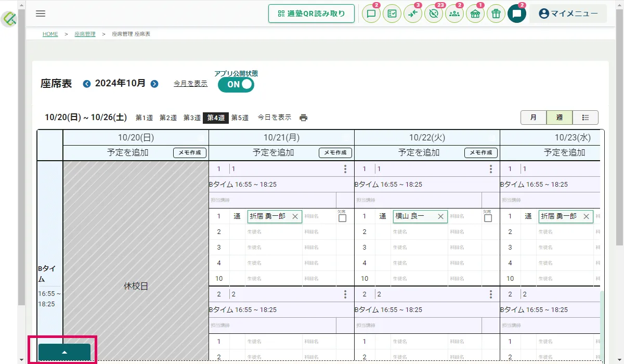Click the printer icon

pyautogui.click(x=304, y=118)
